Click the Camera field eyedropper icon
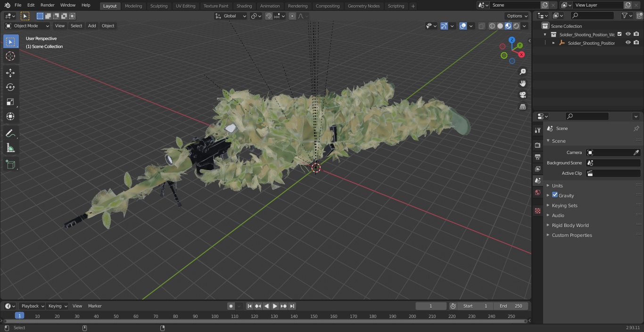The height and width of the screenshot is (332, 644). click(636, 153)
